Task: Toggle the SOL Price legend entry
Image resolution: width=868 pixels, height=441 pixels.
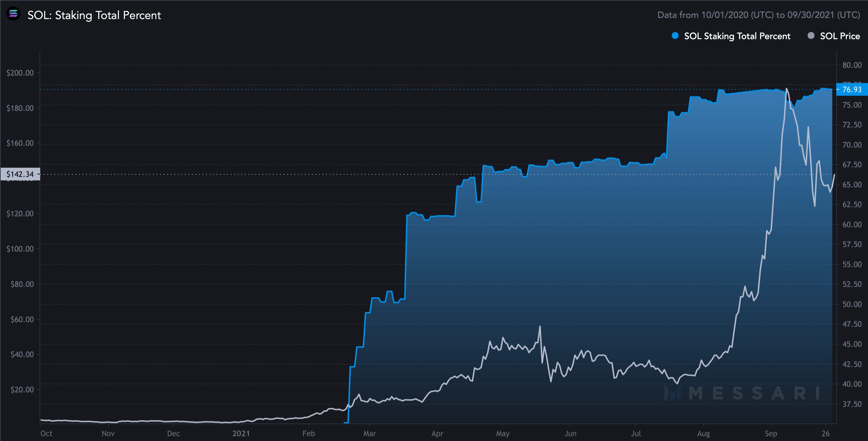Action: [839, 36]
